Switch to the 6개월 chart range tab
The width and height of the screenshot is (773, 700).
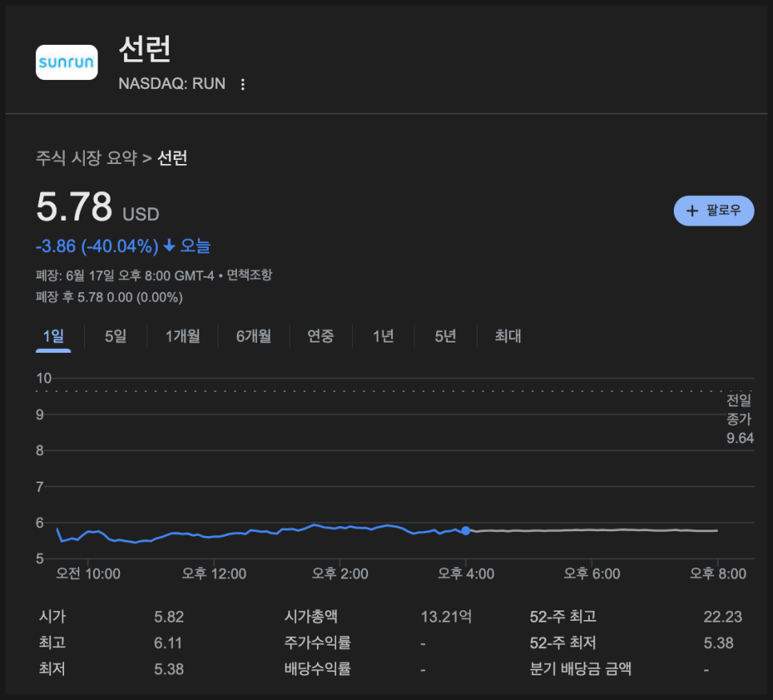pyautogui.click(x=254, y=336)
